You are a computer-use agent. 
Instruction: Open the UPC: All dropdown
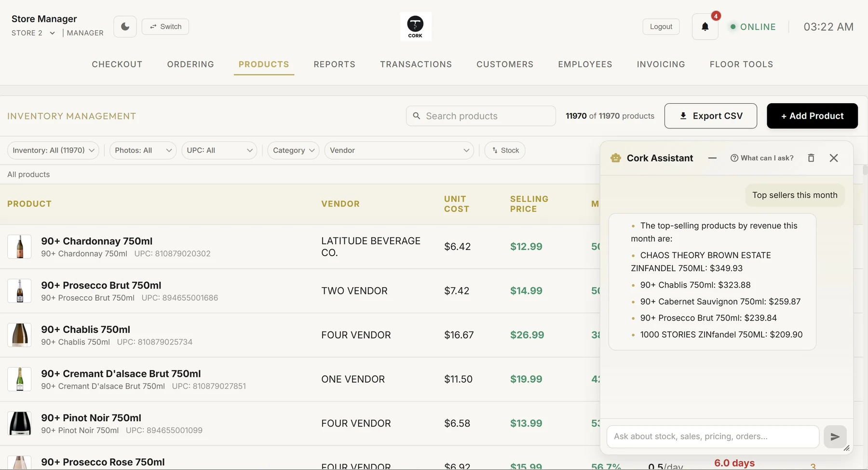pyautogui.click(x=219, y=151)
